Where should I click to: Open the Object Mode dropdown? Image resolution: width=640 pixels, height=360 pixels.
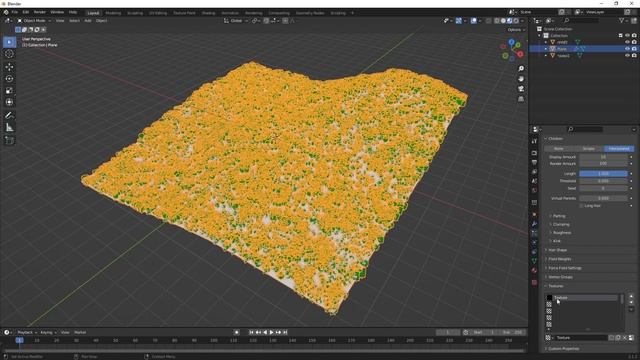click(x=34, y=20)
